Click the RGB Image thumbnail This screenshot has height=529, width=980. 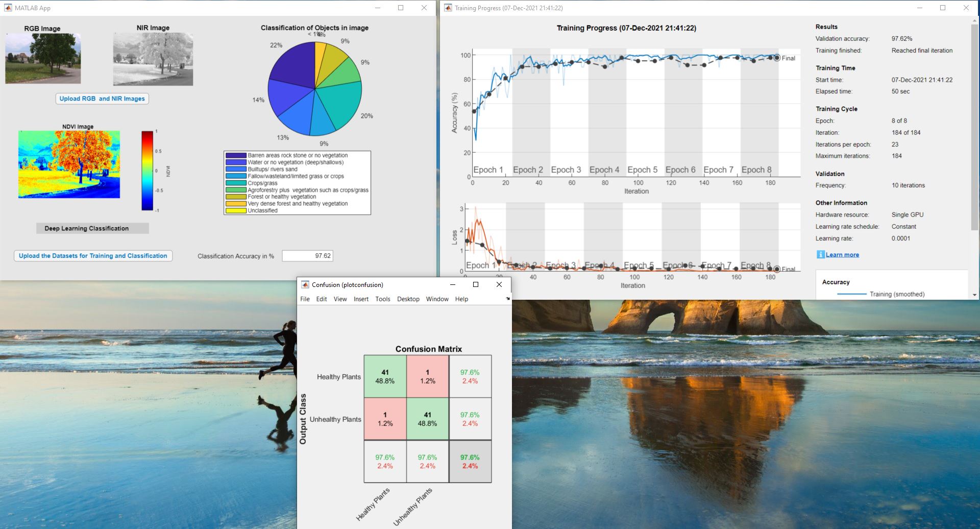43,58
